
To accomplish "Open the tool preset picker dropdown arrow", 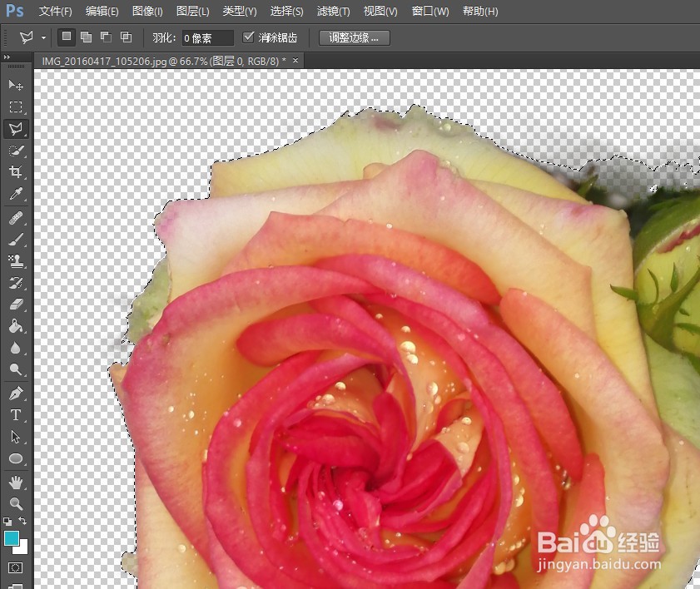I will point(43,38).
